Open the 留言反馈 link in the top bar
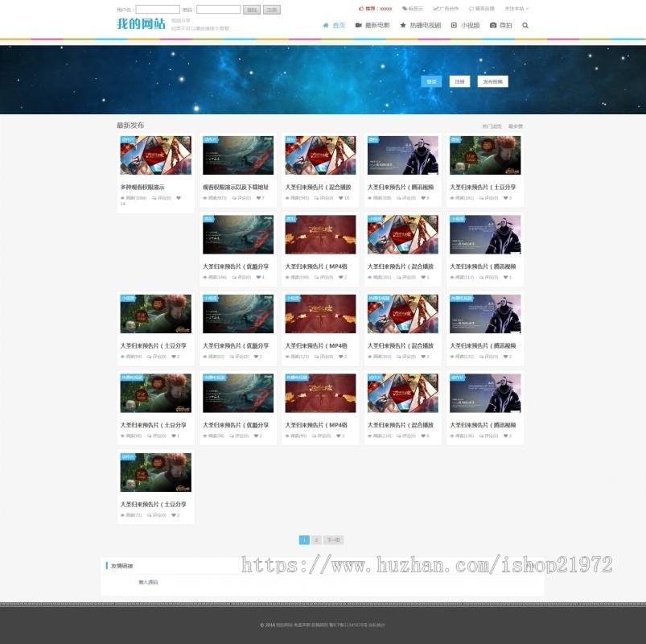This screenshot has height=644, width=646. pos(484,8)
